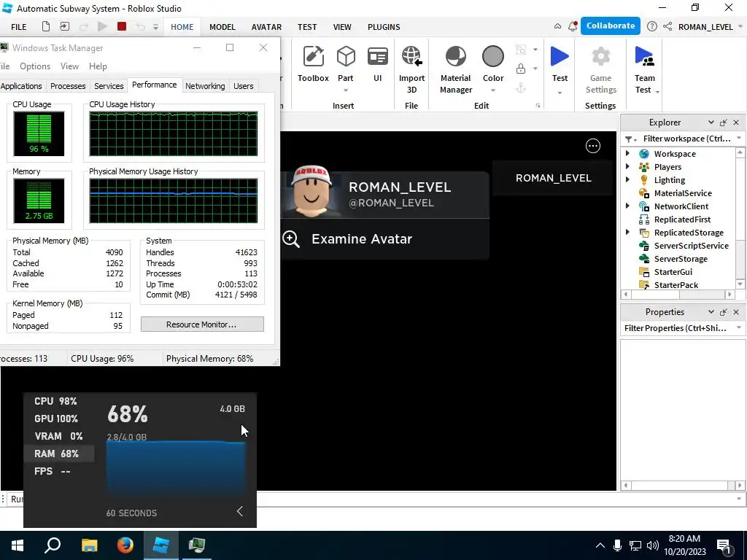This screenshot has width=747, height=560.
Task: Open the Networking tab in Task Manager
Action: point(205,86)
